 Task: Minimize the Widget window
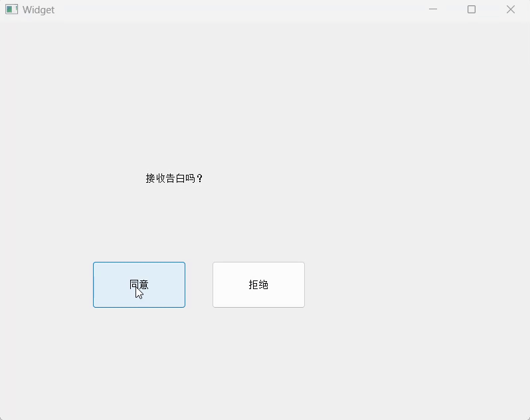[433, 9]
